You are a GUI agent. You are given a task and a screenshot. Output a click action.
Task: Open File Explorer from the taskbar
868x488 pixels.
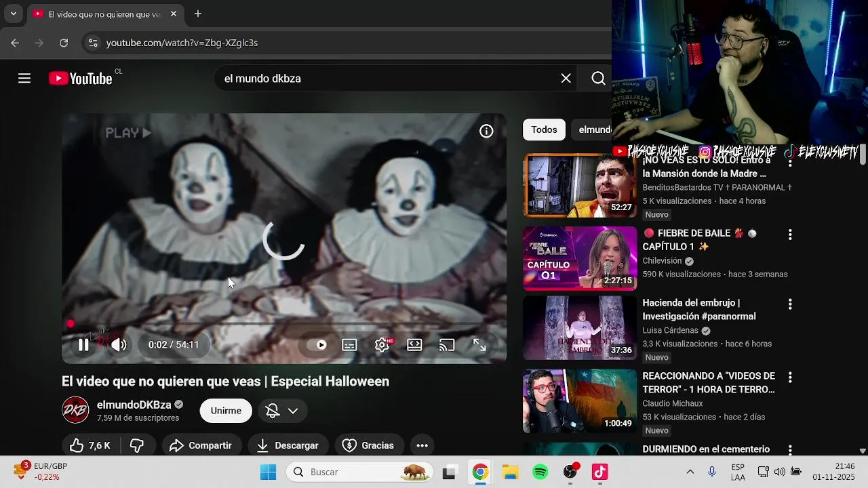[510, 472]
